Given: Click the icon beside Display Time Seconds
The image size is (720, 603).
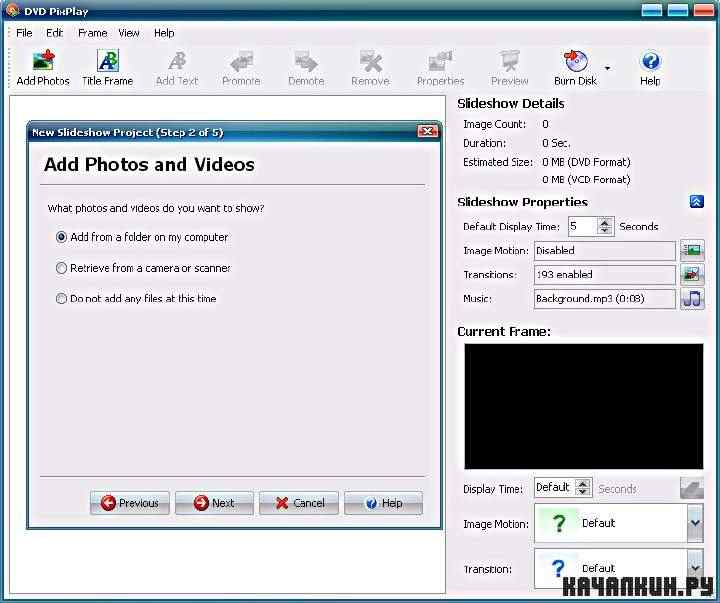Looking at the screenshot, I should tap(692, 488).
